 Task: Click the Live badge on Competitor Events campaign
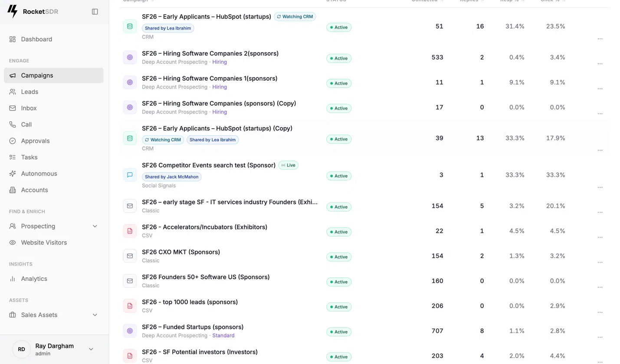pos(288,165)
